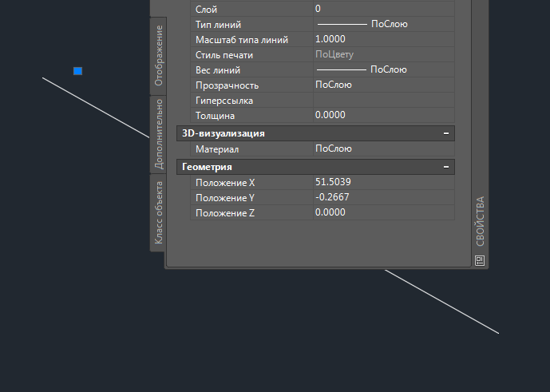This screenshot has height=392, width=550.
Task: Select the blue grip square
Action: coord(78,71)
